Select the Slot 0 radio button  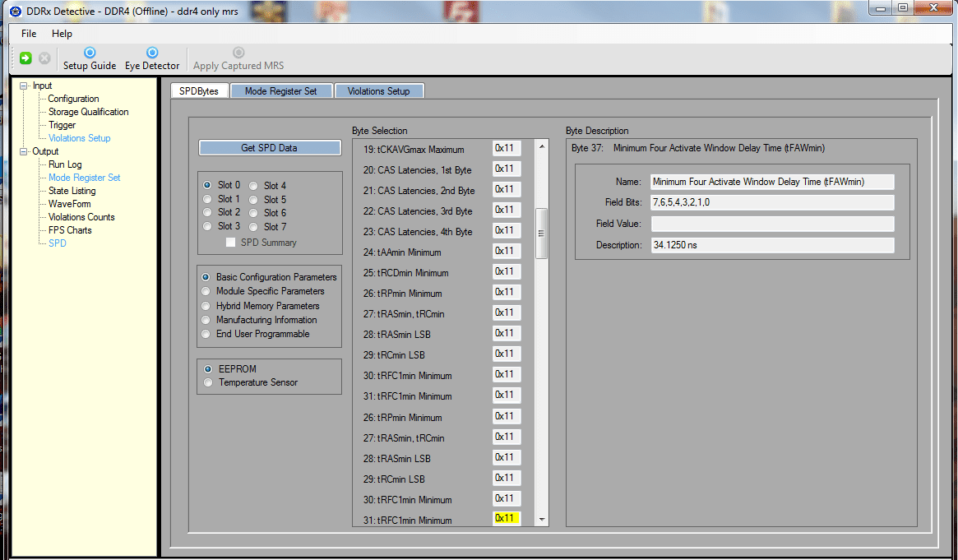pyautogui.click(x=208, y=185)
